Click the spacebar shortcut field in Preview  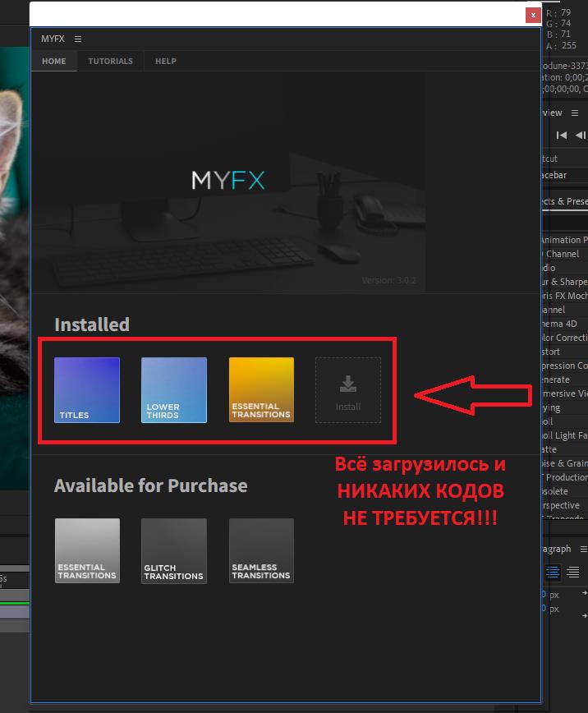(565, 175)
